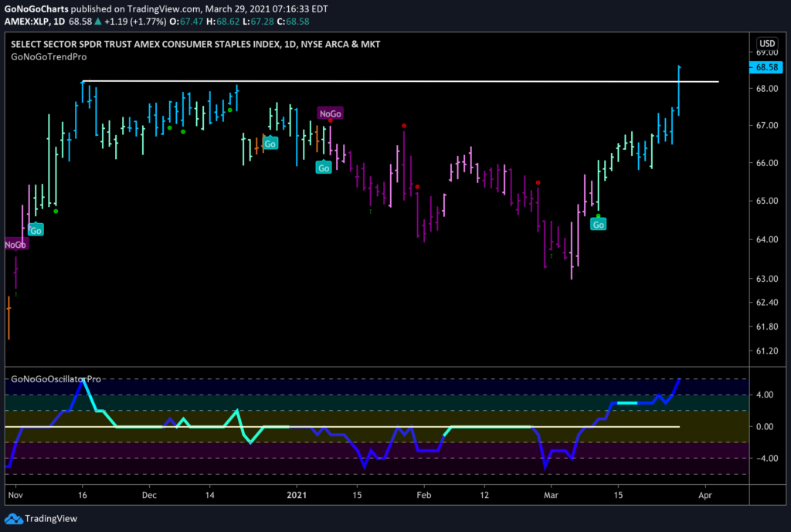
Task: Click the 62.40 price axis label
Action: 767,303
